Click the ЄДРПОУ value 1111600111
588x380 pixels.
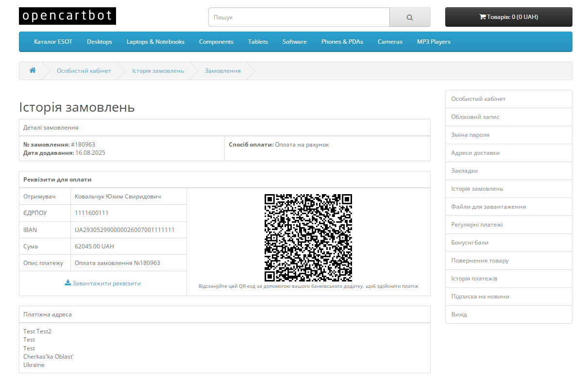point(92,213)
